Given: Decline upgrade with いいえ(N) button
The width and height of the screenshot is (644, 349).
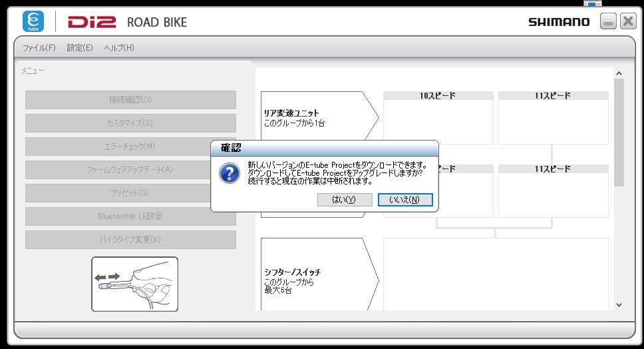Looking at the screenshot, I should coord(405,200).
